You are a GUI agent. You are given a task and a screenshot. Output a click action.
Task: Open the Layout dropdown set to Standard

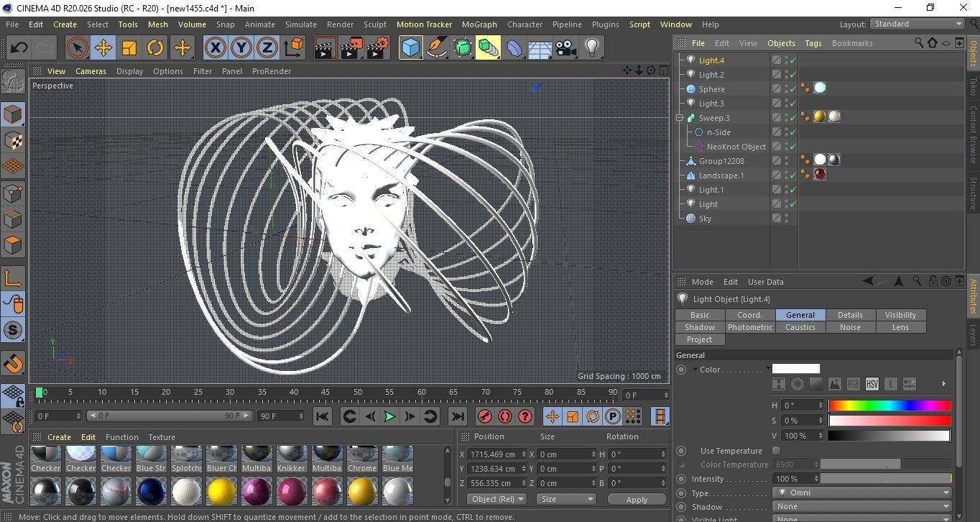917,24
